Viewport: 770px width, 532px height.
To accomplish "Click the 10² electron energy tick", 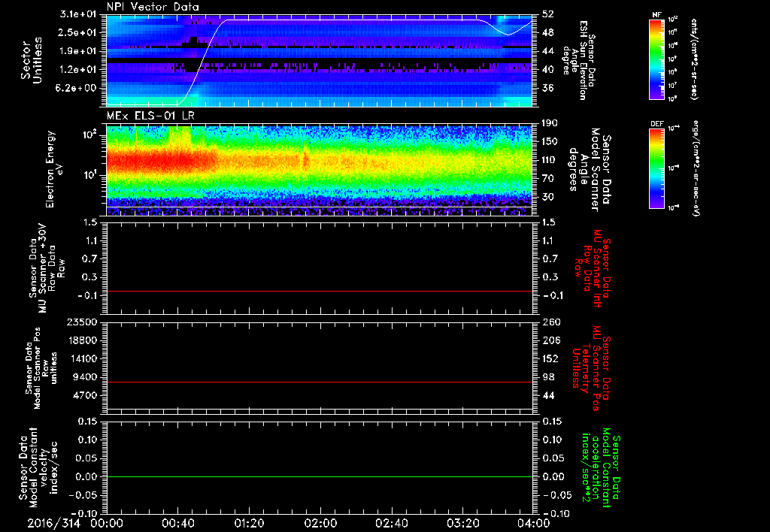I will pyautogui.click(x=90, y=135).
